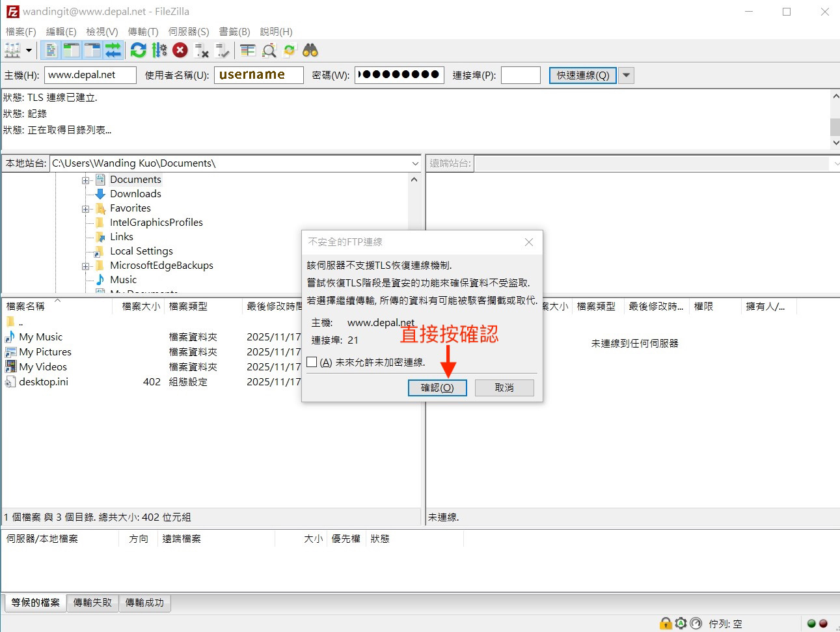This screenshot has height=632, width=840.
Task: Open directory listing filters icon
Action: 247,51
